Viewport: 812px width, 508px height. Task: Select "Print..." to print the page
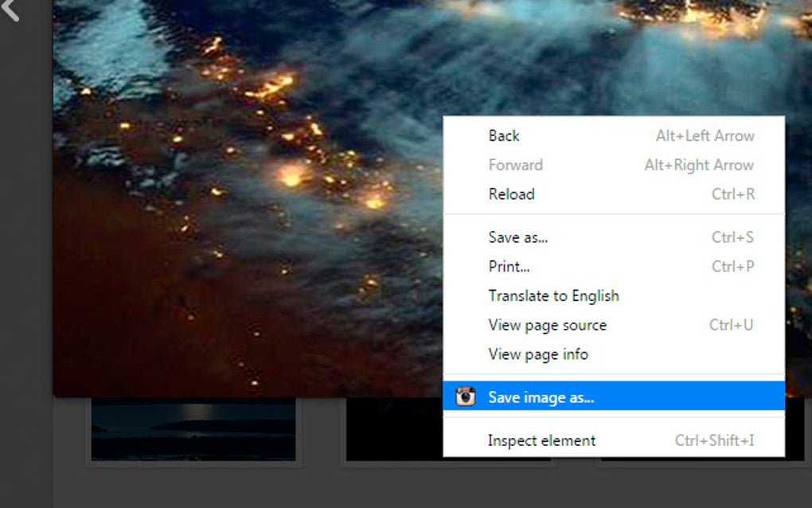click(x=508, y=266)
